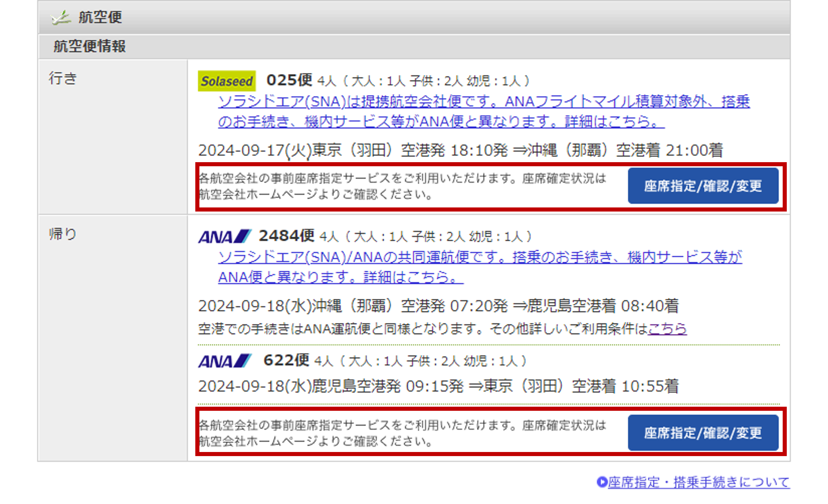Click the 航空便 panel title
Image resolution: width=828 pixels, height=504 pixels.
pos(100,17)
